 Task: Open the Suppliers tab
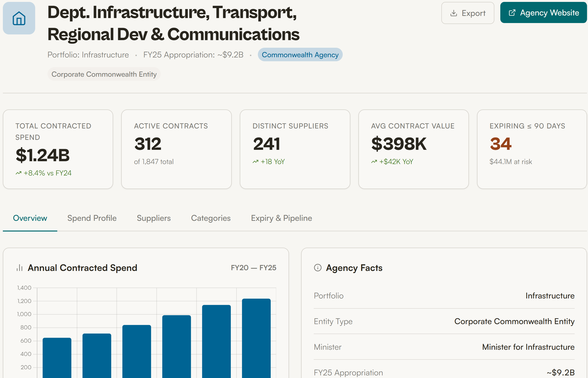tap(154, 218)
